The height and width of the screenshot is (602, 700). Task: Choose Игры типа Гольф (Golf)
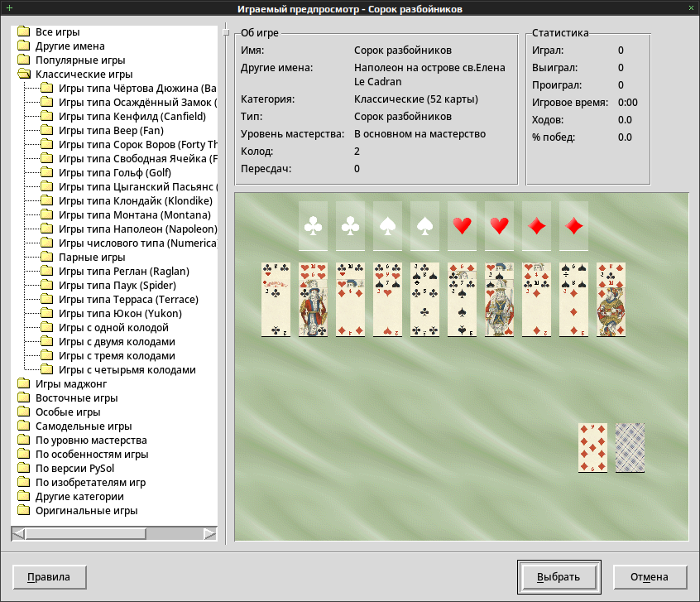pyautogui.click(x=115, y=172)
